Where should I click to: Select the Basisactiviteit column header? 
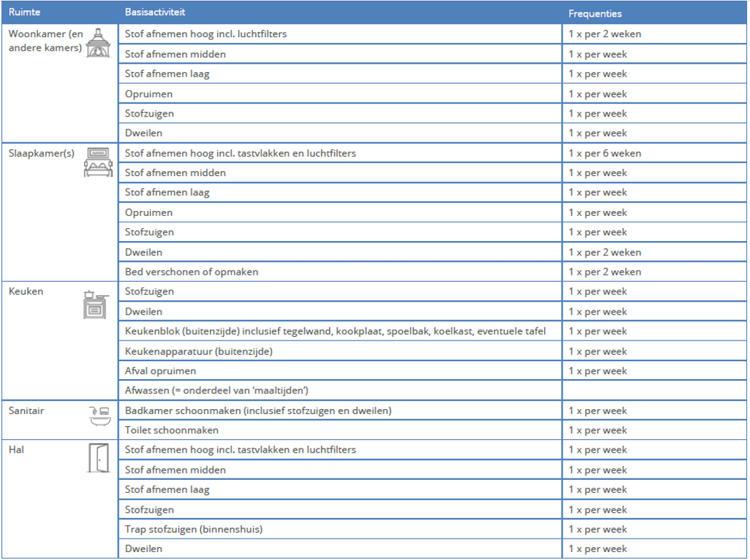pyautogui.click(x=154, y=13)
